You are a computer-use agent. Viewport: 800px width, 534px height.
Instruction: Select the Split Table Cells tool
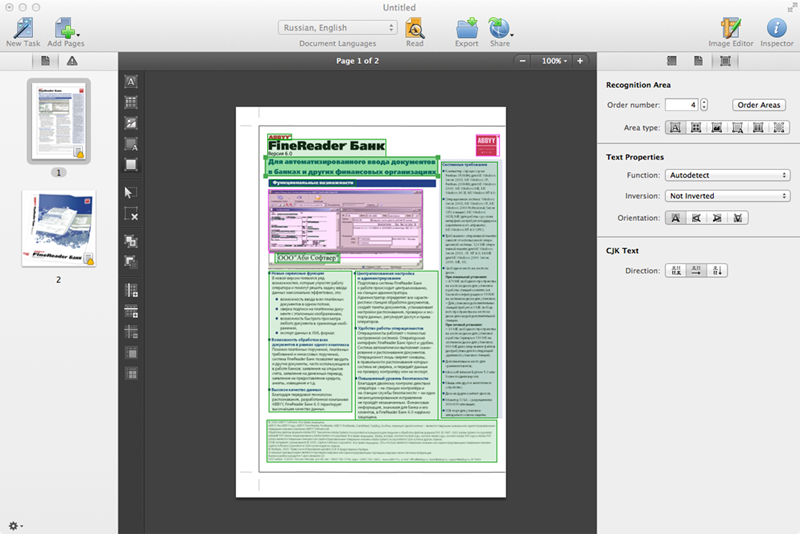click(x=131, y=374)
